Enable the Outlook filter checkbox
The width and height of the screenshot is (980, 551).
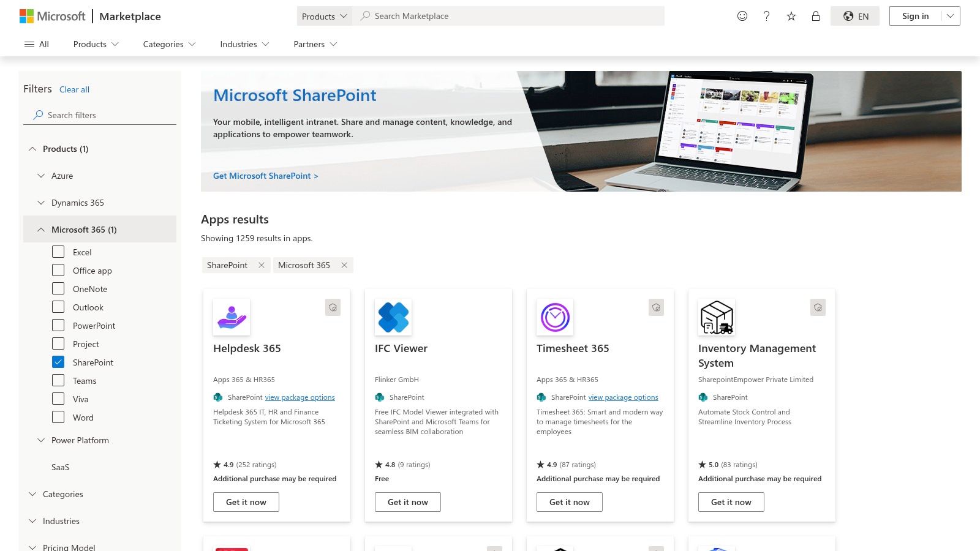(58, 307)
